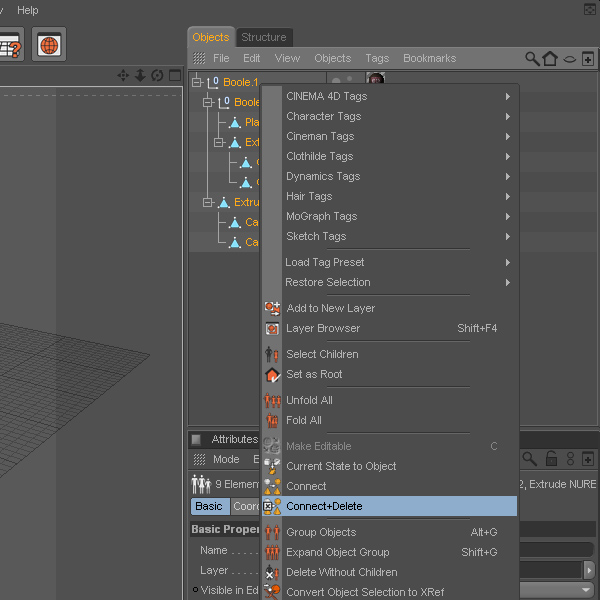Click the Attributes panel icon square
The image size is (600, 600).
(196, 440)
